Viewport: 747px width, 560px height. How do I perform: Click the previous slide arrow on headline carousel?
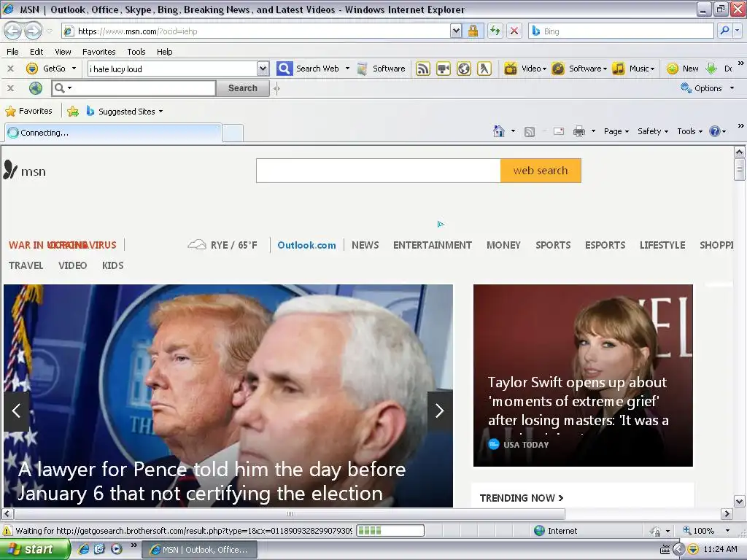coord(17,411)
